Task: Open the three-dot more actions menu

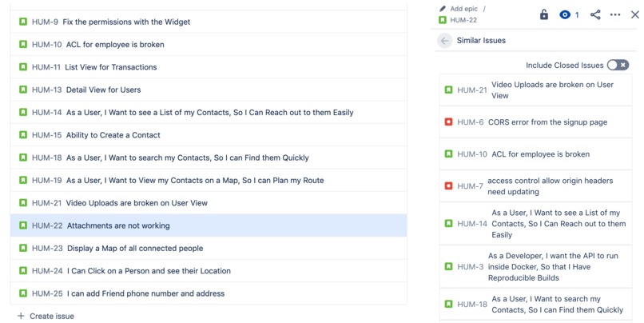Action: tap(615, 14)
